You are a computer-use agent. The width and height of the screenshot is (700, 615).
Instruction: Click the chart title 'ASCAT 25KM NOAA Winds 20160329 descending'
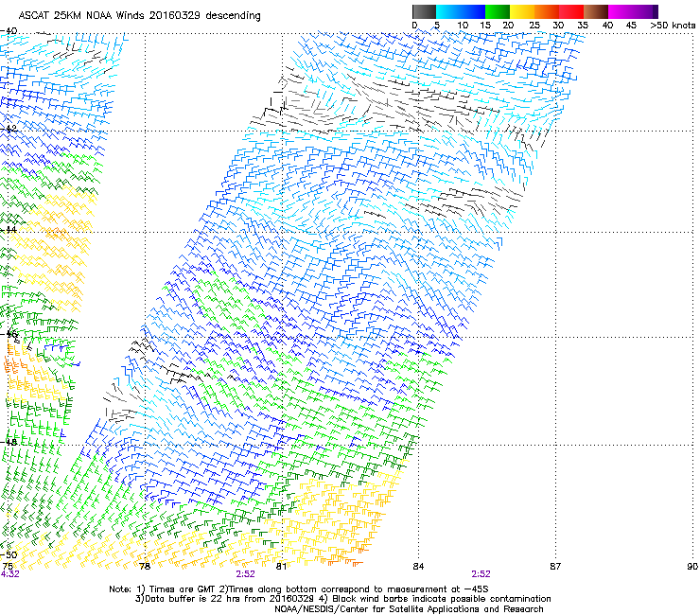click(139, 15)
